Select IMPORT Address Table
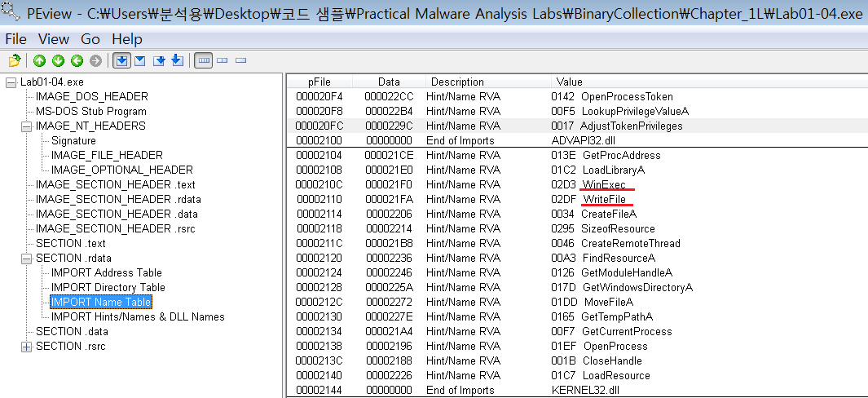Image resolution: width=868 pixels, height=398 pixels. click(107, 272)
